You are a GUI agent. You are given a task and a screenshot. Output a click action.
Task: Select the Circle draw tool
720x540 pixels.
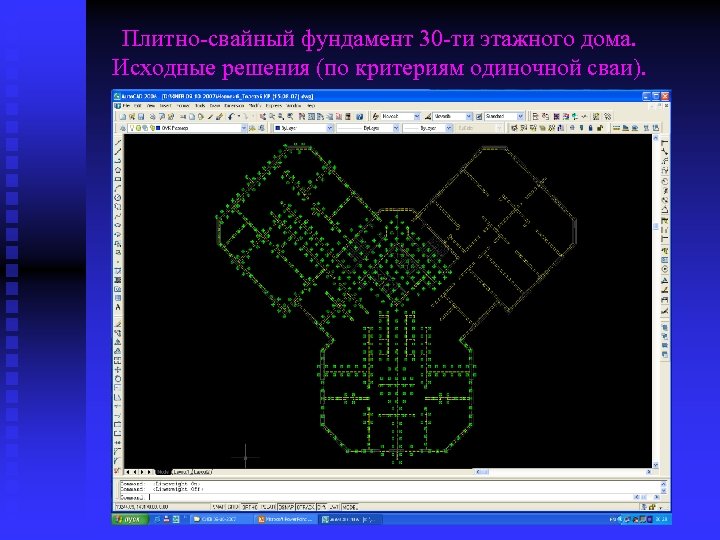pyautogui.click(x=118, y=197)
